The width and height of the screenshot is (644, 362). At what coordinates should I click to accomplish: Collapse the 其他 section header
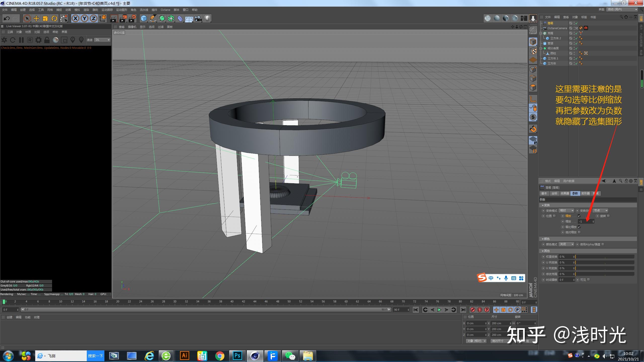click(547, 251)
